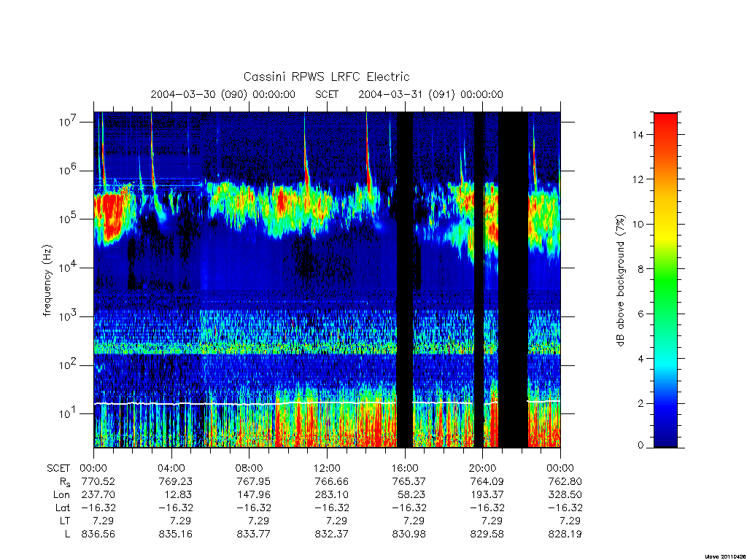Click the Lon value 147.96
This screenshot has height=560, width=747.
[x=253, y=495]
